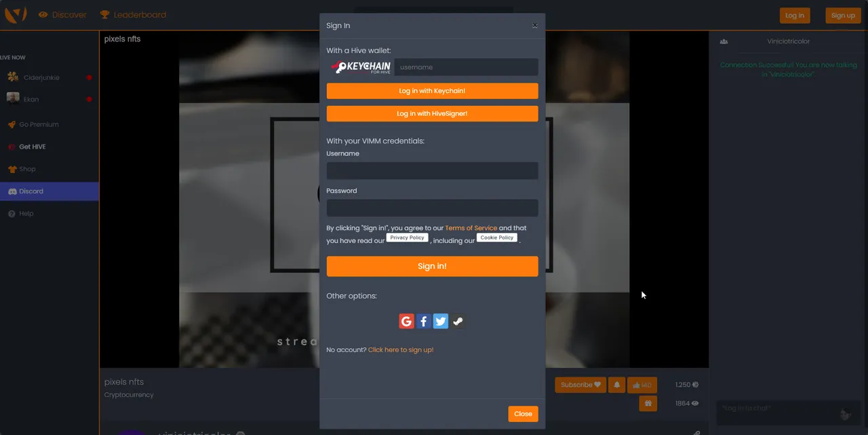
Task: Click the 'LIVE NOW' sidebar heading
Action: coord(13,58)
